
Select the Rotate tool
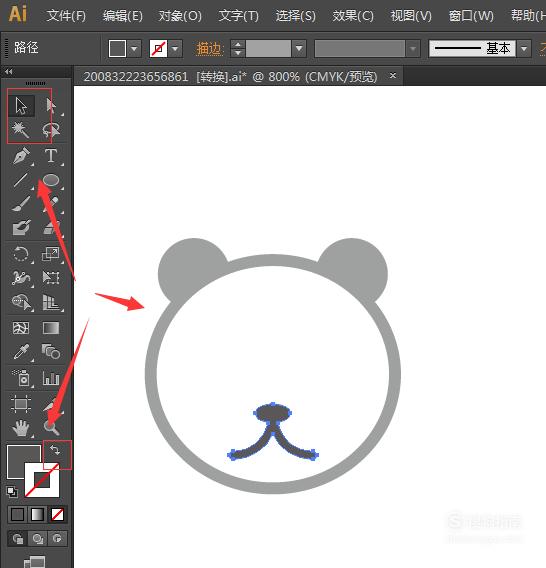21,254
